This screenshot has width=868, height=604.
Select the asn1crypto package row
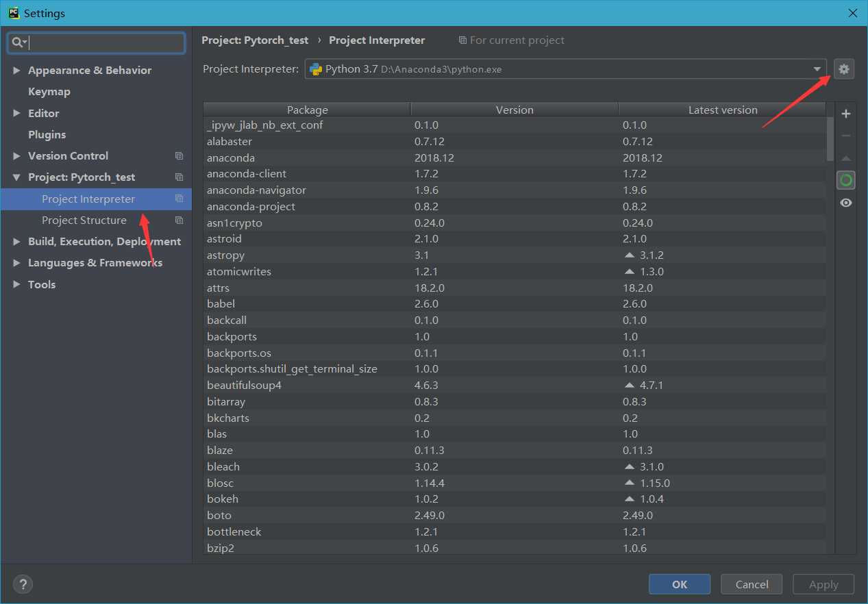514,223
